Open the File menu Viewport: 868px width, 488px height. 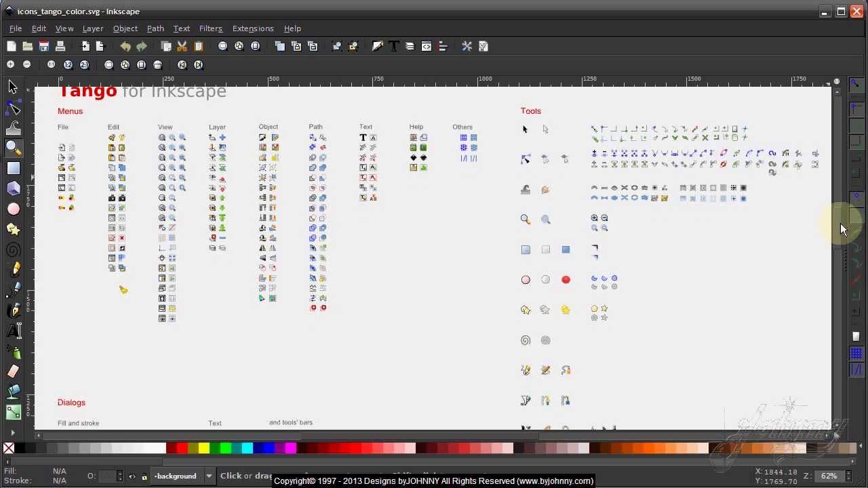click(16, 28)
